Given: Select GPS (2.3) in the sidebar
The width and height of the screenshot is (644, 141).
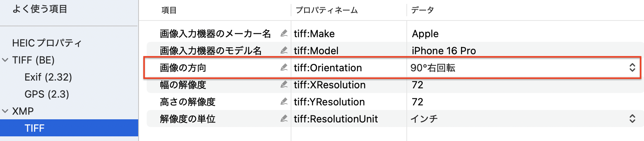Looking at the screenshot, I should point(46,94).
